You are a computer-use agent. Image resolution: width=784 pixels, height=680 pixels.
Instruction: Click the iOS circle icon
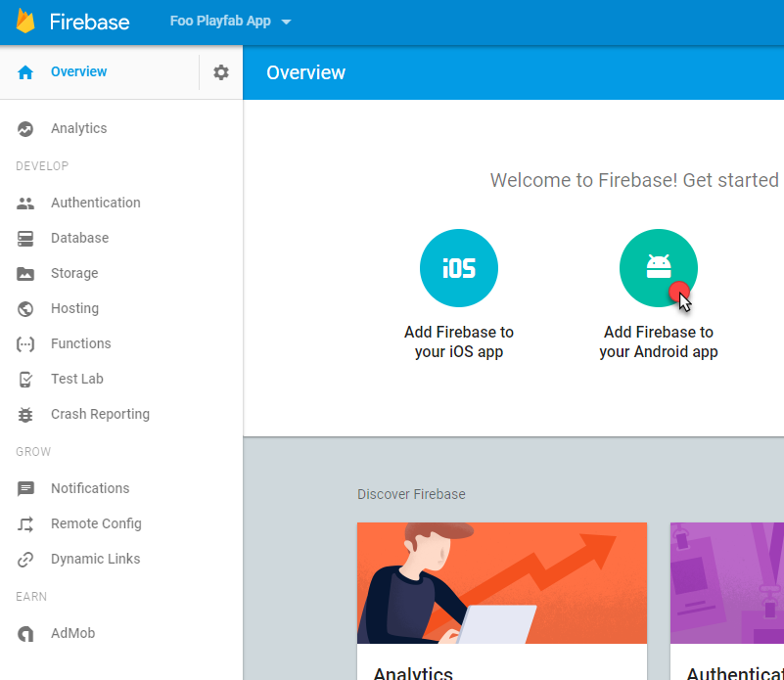coord(459,268)
